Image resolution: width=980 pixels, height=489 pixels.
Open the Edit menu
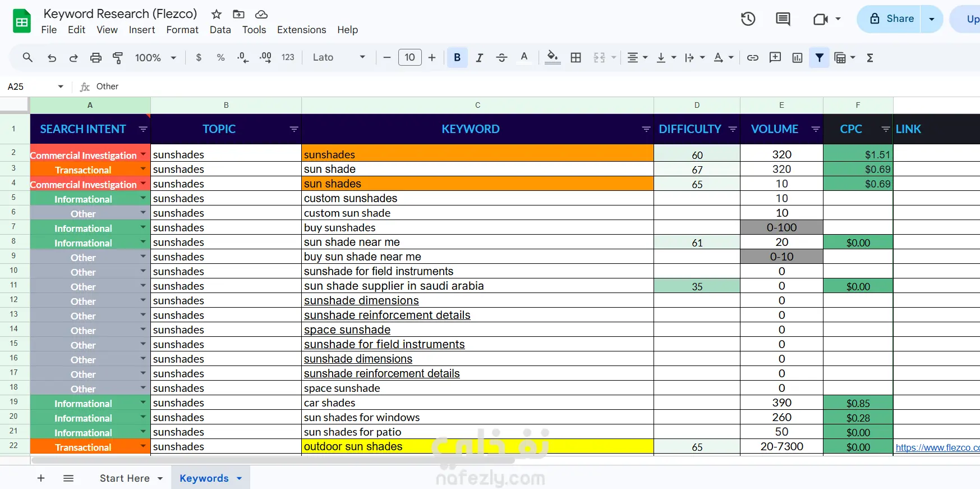click(x=76, y=30)
